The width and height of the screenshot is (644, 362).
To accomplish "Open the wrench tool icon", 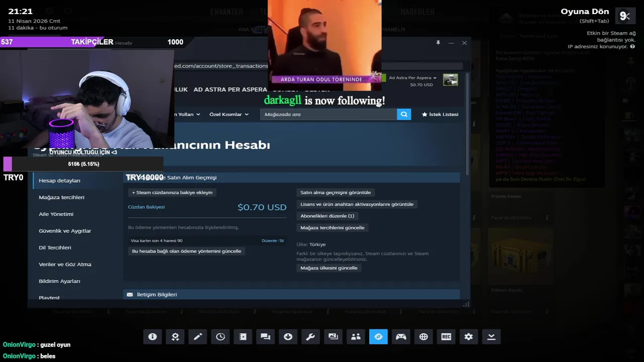I will click(310, 337).
